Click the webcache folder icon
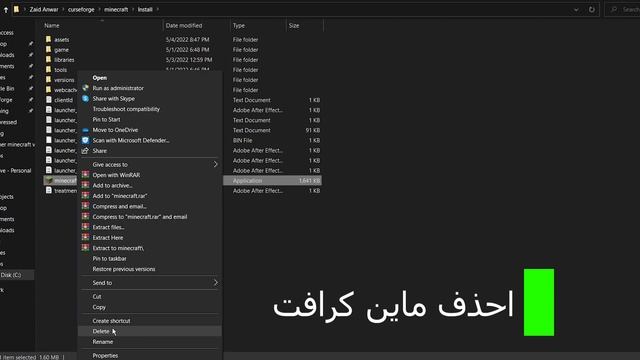Image resolution: width=640 pixels, height=360 pixels. coord(49,90)
